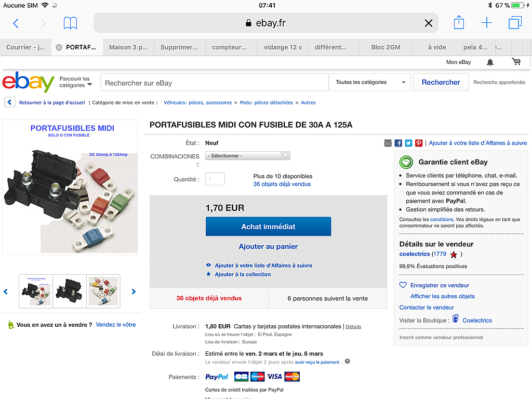Select the third fuse product thumbnail
The image size is (532, 399).
[x=103, y=291]
